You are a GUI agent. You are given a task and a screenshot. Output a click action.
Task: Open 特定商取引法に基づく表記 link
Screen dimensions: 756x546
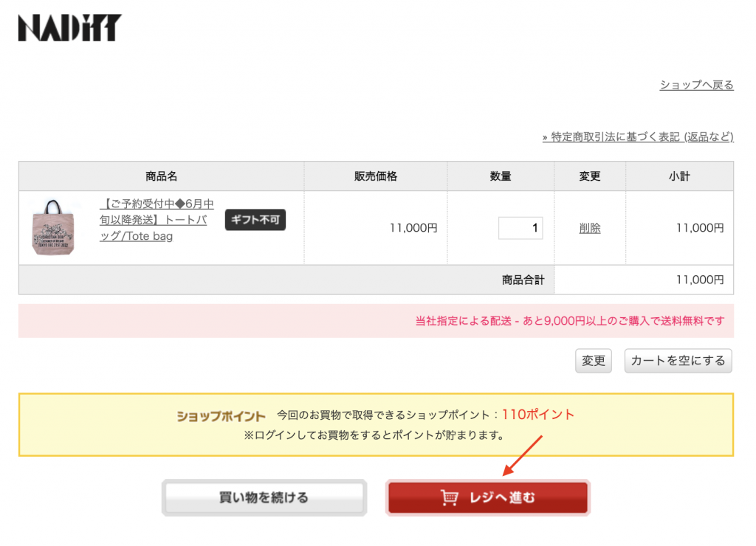pos(638,136)
